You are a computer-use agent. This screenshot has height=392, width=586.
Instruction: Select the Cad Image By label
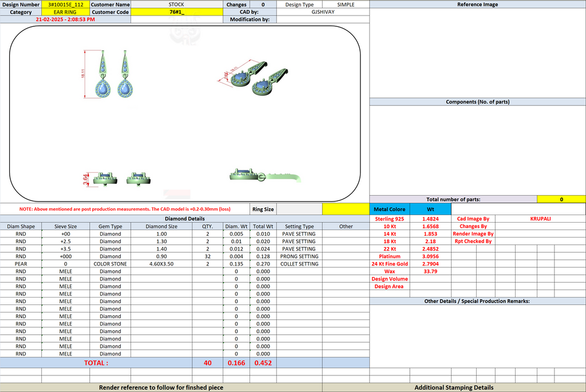(x=473, y=219)
